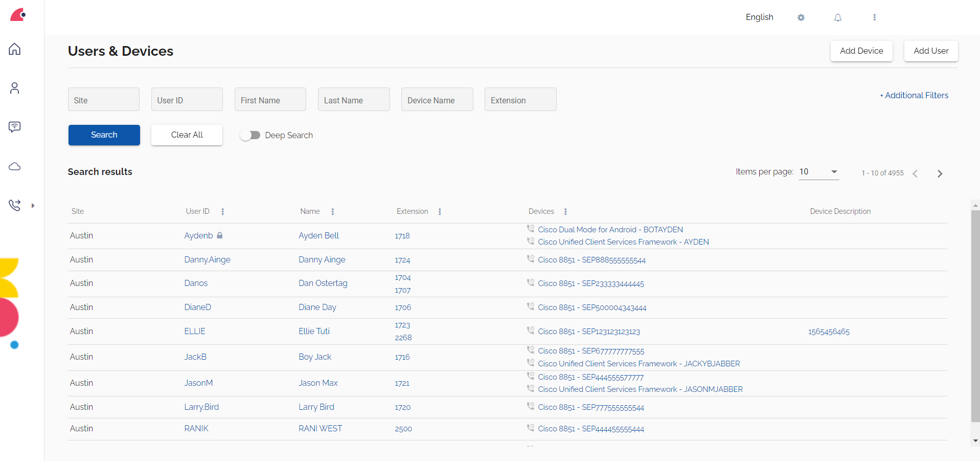Open the chat message sidebar icon
980x461 pixels.
click(x=15, y=127)
